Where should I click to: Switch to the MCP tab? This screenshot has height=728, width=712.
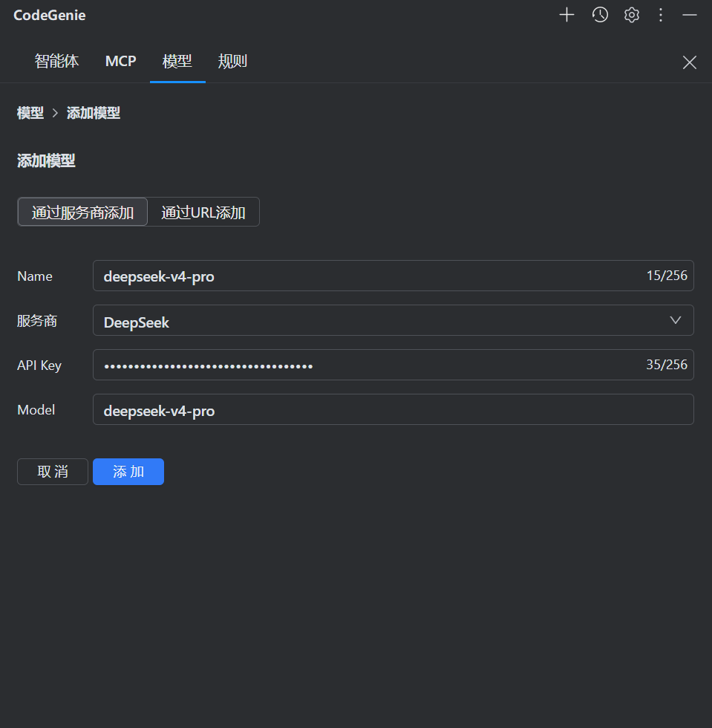pyautogui.click(x=121, y=61)
